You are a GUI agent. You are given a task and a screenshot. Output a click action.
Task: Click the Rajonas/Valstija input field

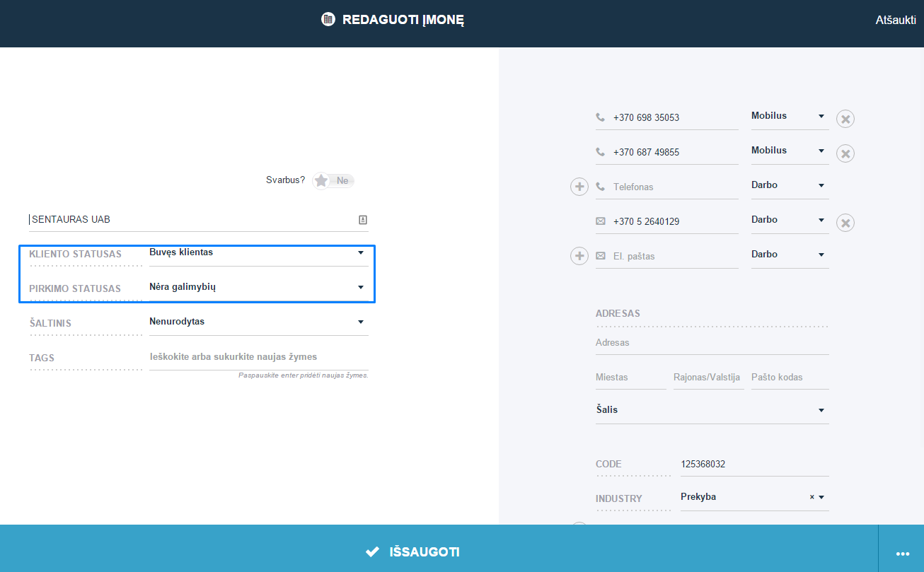click(x=709, y=378)
